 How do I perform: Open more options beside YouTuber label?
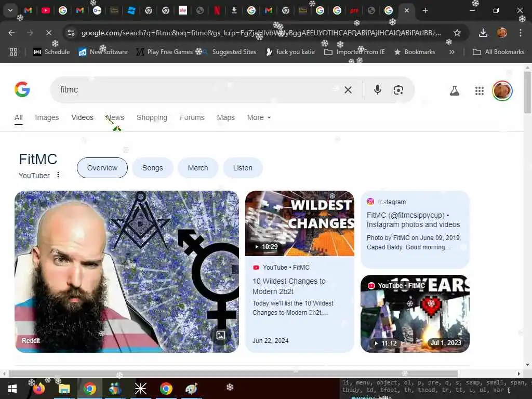(x=58, y=175)
